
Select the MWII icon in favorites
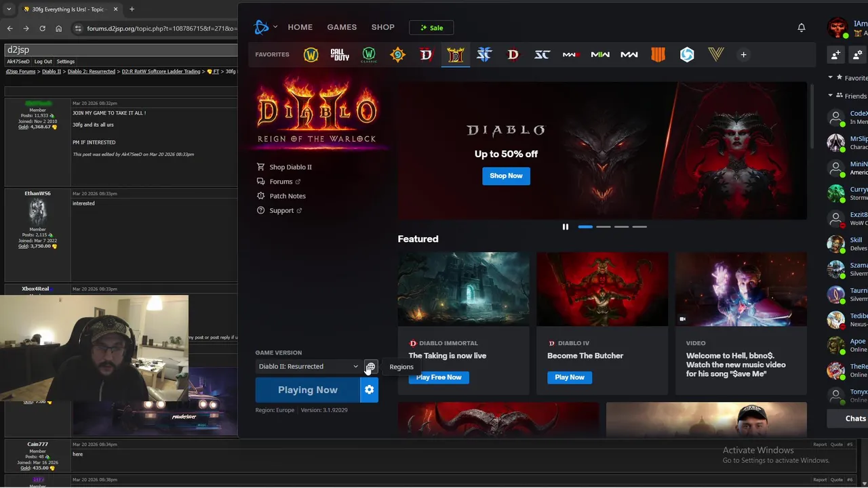click(600, 55)
